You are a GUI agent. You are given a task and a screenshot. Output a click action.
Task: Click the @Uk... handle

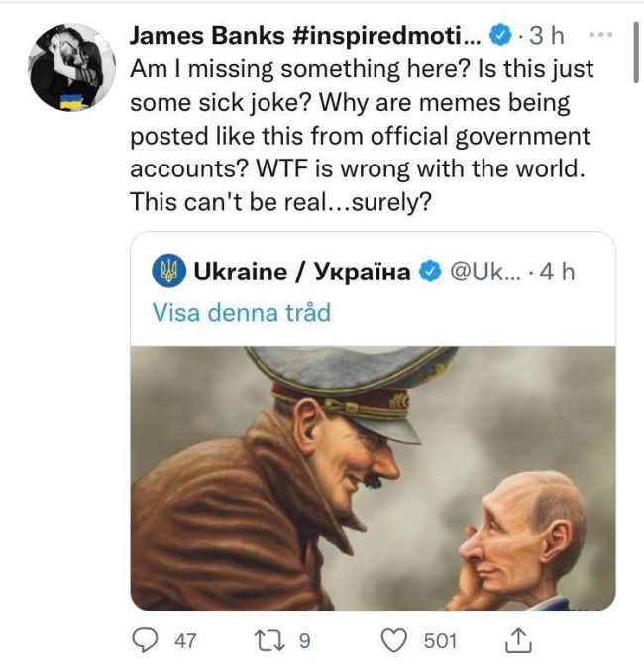[484, 272]
